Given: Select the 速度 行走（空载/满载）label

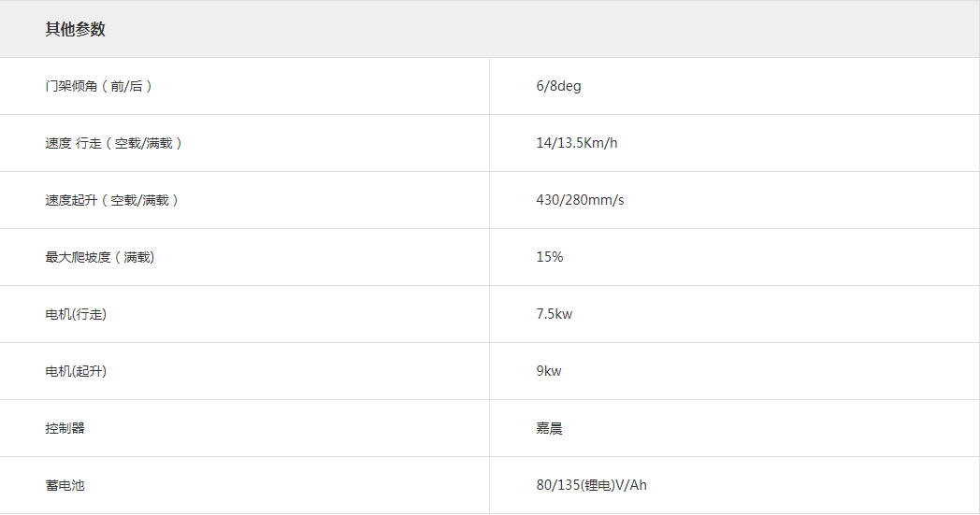Looking at the screenshot, I should coord(113,143).
